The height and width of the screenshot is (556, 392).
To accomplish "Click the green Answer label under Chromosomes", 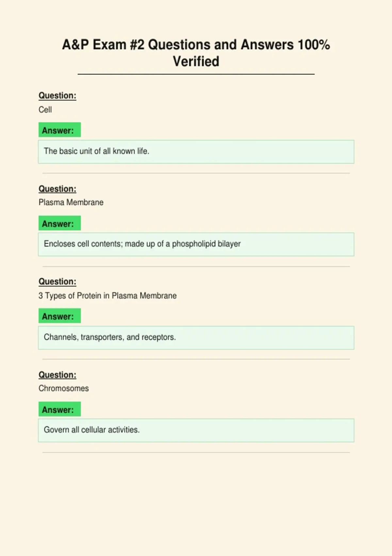I will pyautogui.click(x=59, y=409).
